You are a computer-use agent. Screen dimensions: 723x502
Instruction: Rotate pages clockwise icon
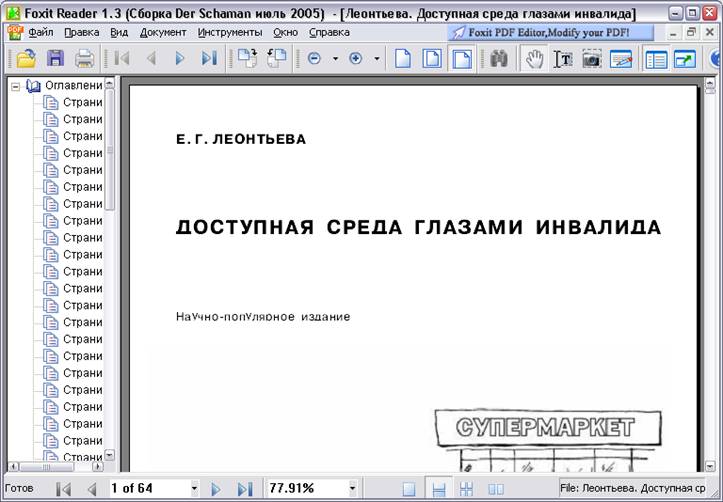pos(248,59)
